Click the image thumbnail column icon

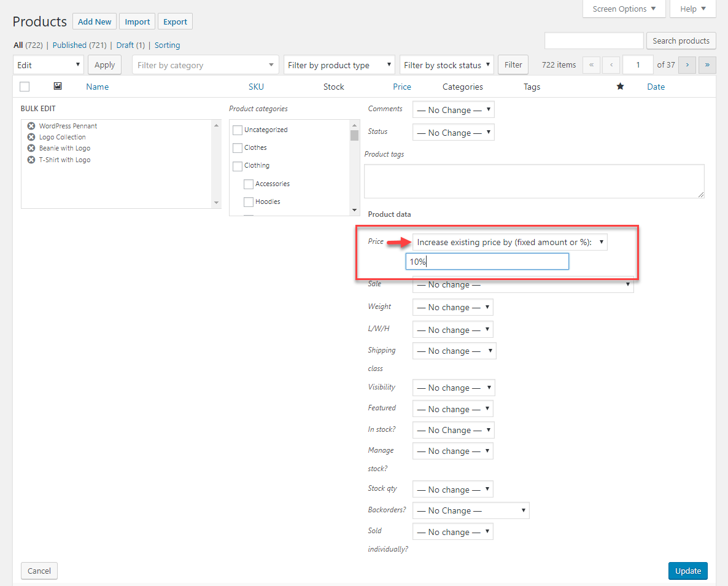[58, 87]
